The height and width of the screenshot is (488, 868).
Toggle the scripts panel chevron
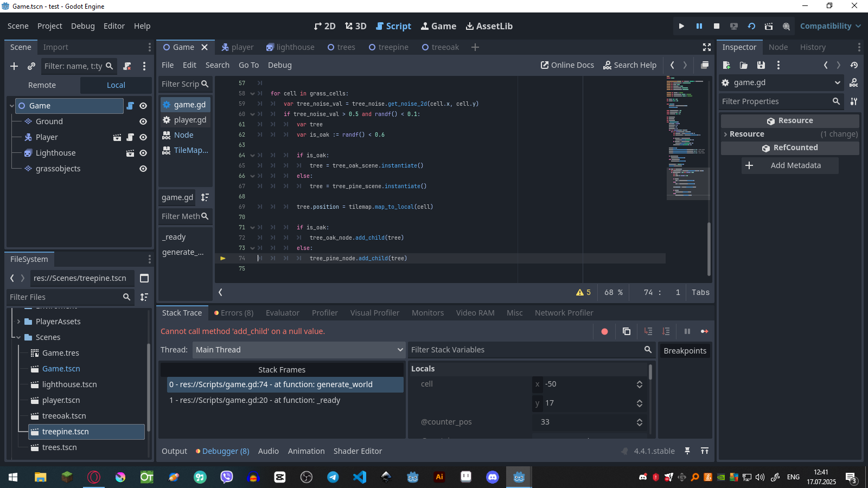(220, 292)
